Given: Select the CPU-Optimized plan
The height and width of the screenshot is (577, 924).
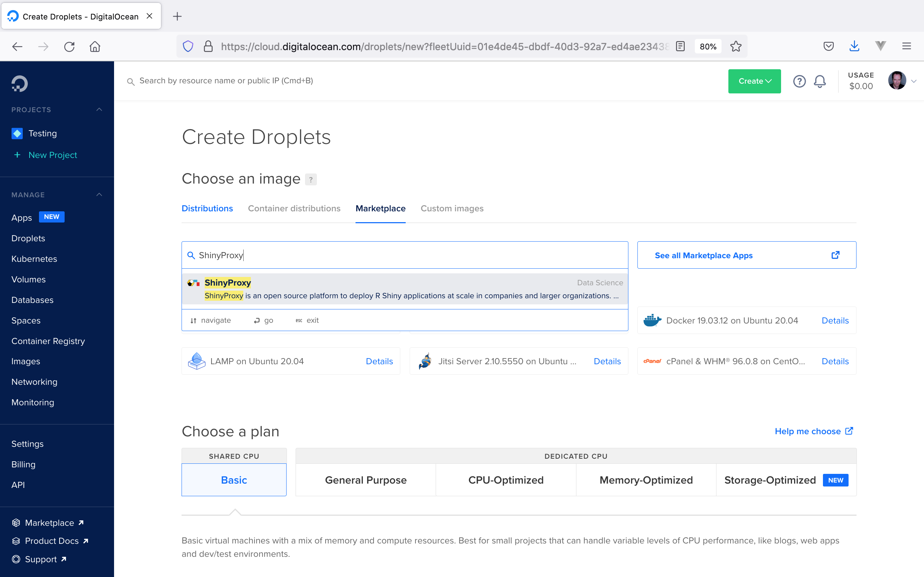Looking at the screenshot, I should pos(506,480).
